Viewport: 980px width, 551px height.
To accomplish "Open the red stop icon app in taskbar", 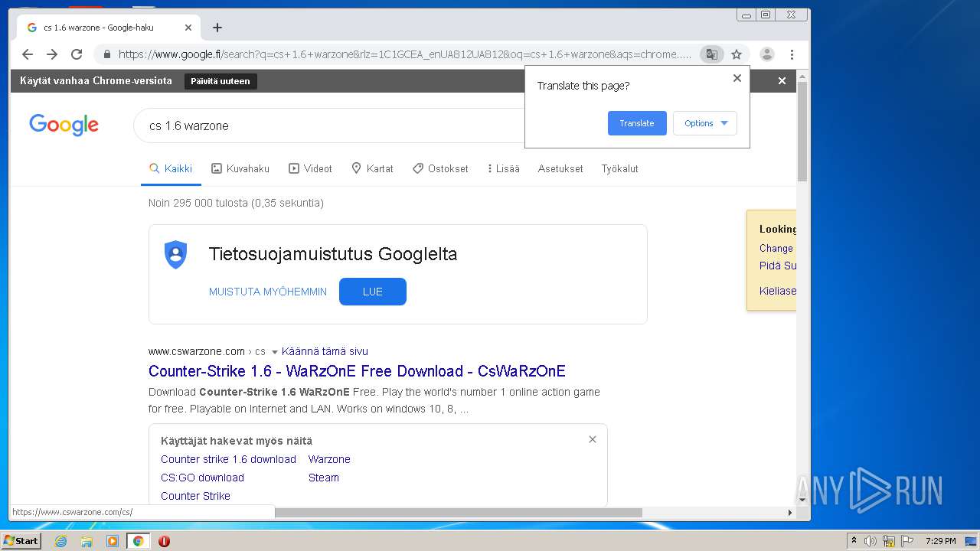I will [164, 541].
